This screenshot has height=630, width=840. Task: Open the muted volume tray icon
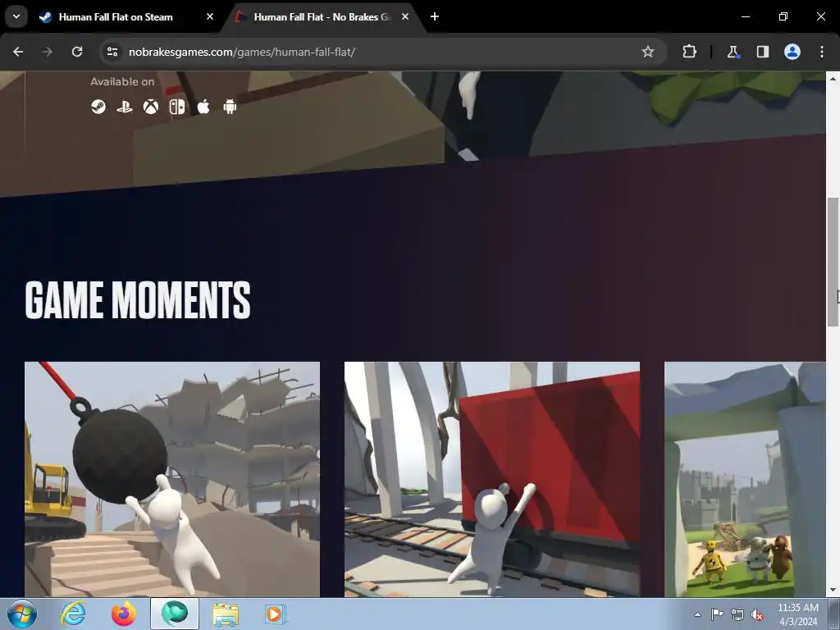pos(757,614)
